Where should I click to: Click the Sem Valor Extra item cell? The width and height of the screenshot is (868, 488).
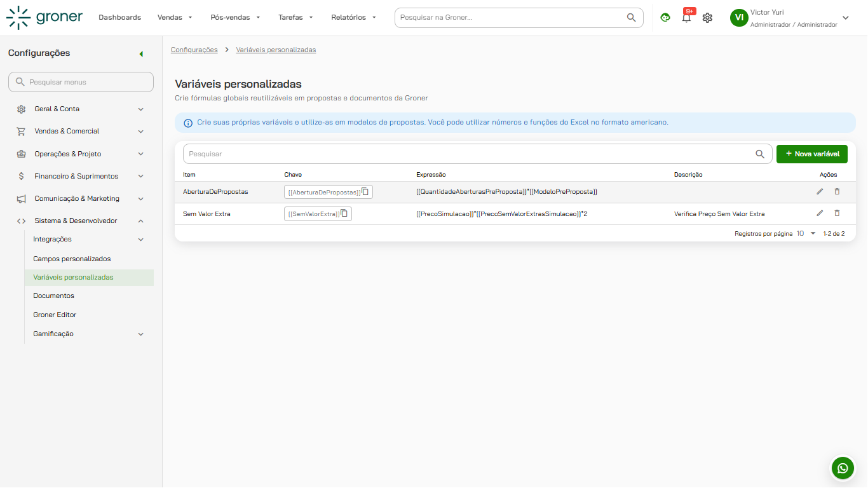tap(207, 214)
